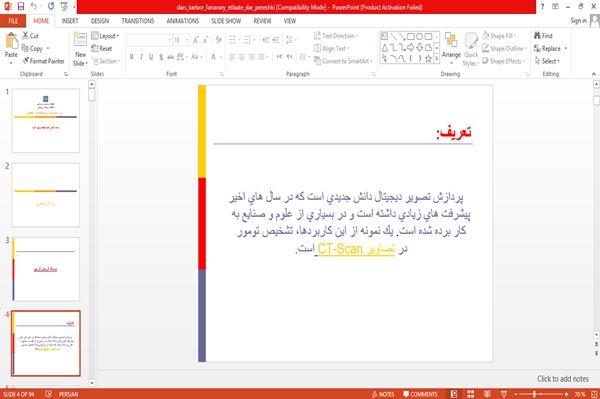Toggle Strikethrough formatting
The width and height of the screenshot is (600, 399).
click(x=171, y=57)
